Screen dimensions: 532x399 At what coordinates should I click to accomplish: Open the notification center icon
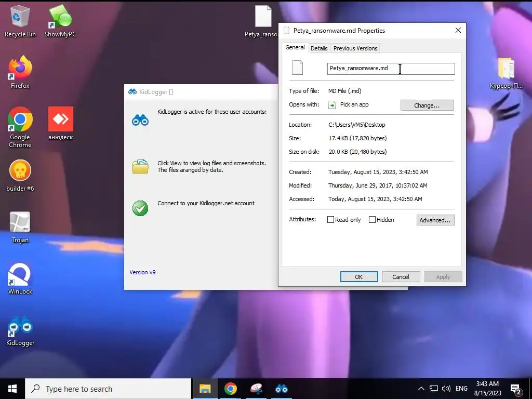(x=516, y=390)
